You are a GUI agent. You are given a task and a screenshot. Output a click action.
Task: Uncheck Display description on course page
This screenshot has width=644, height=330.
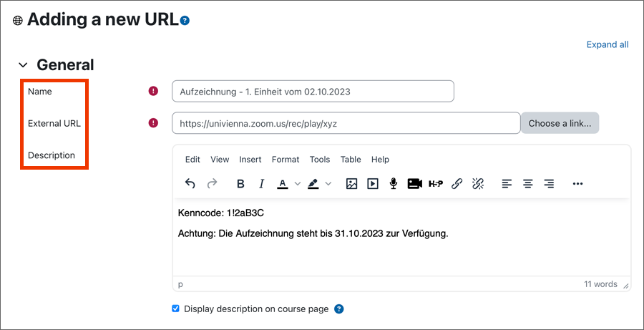(x=176, y=309)
